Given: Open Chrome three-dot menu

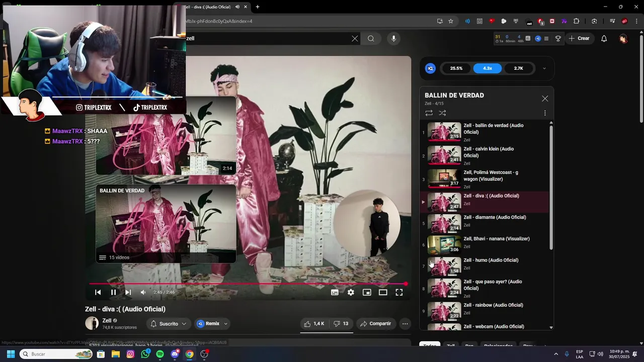Looking at the screenshot, I should (x=636, y=21).
